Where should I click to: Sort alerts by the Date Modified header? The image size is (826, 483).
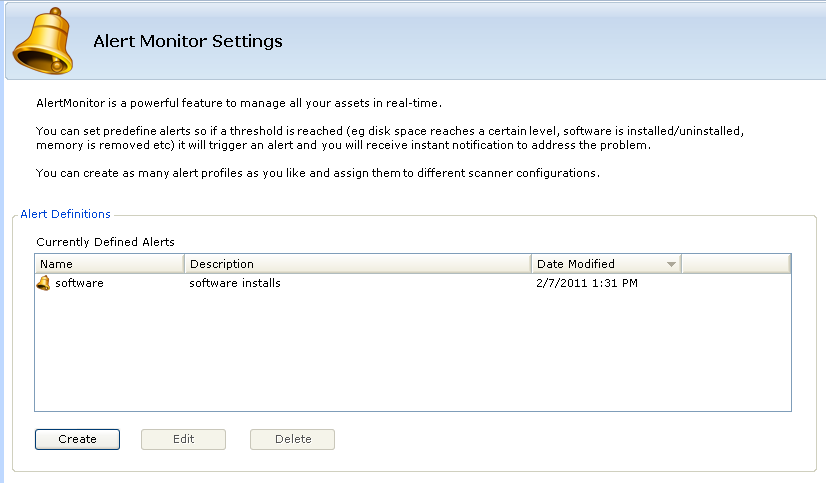[x=606, y=264]
